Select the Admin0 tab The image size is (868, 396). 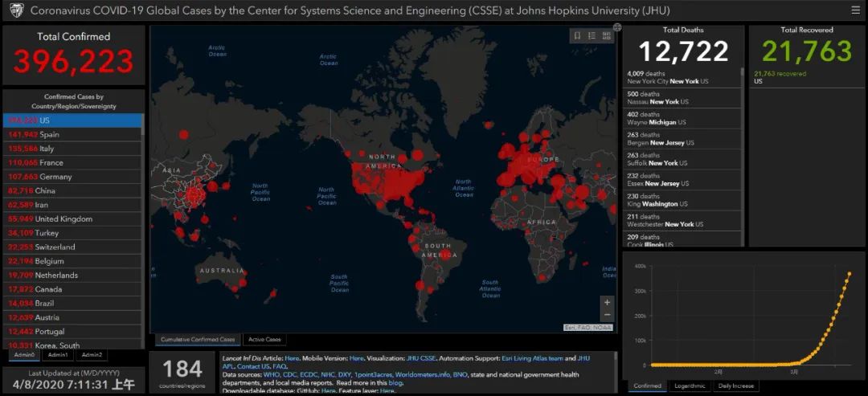[x=24, y=355]
